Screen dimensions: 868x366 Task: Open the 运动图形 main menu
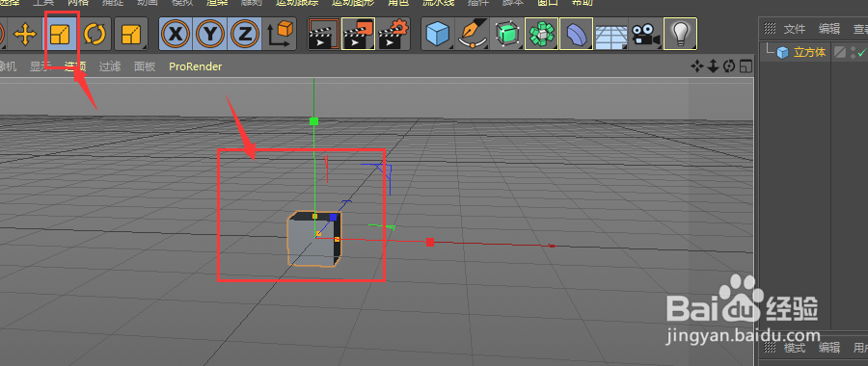pos(353,2)
